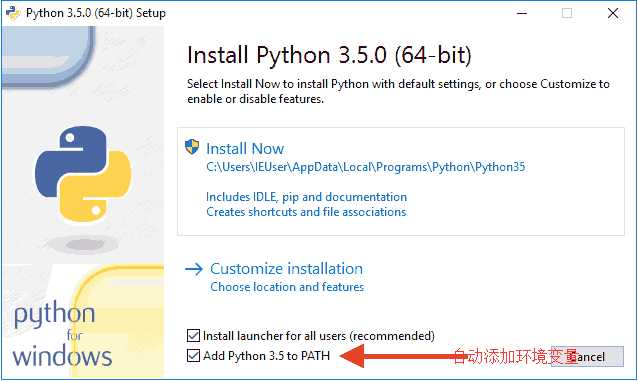This screenshot has height=382, width=638.
Task: Click the Add Python 3.5 to PATH label
Action: point(267,356)
